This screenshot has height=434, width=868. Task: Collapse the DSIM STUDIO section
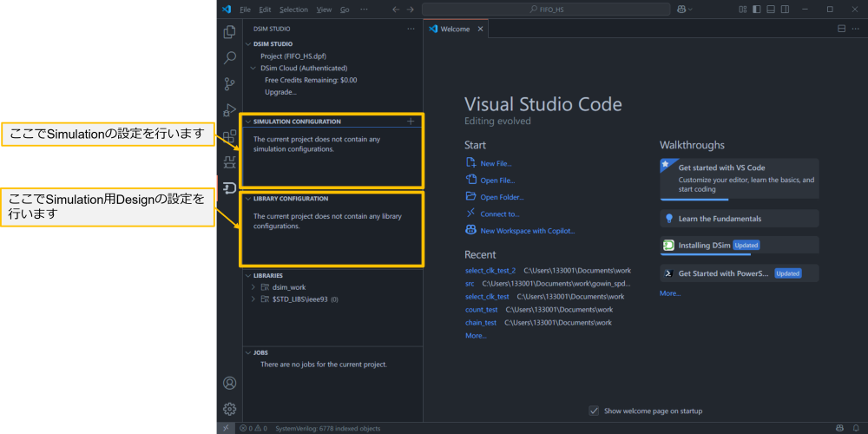click(248, 43)
